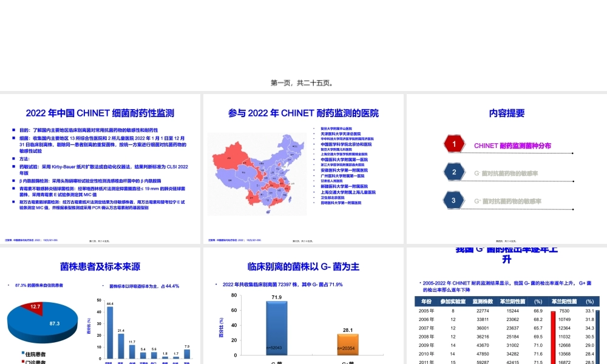Image resolution: width=607 pixels, height=364 pixels.
Task: Click hospital entry 昆明医科大学第一附属医院
Action: pos(341,203)
